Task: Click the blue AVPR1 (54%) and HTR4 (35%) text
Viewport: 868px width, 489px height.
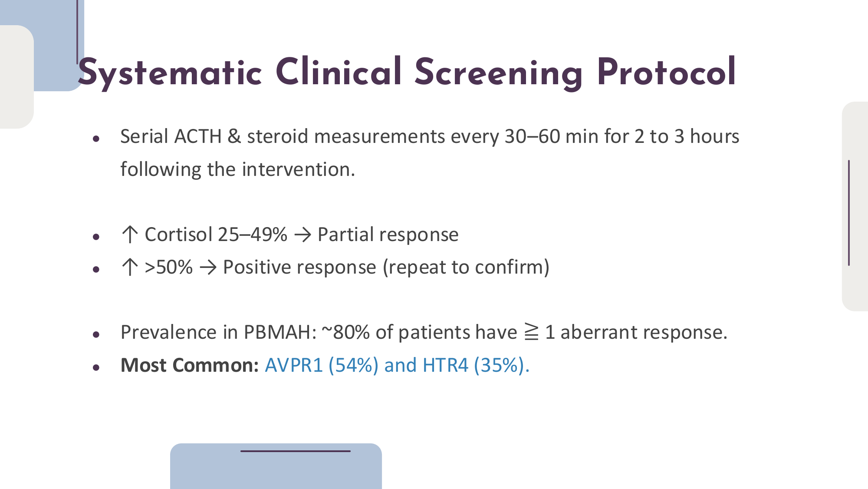Action: (397, 365)
